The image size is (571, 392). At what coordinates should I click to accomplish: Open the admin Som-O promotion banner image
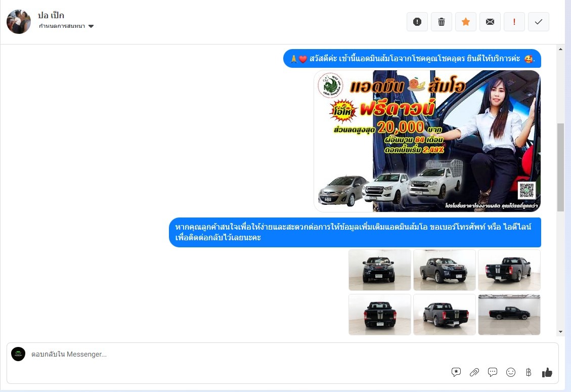(x=427, y=141)
